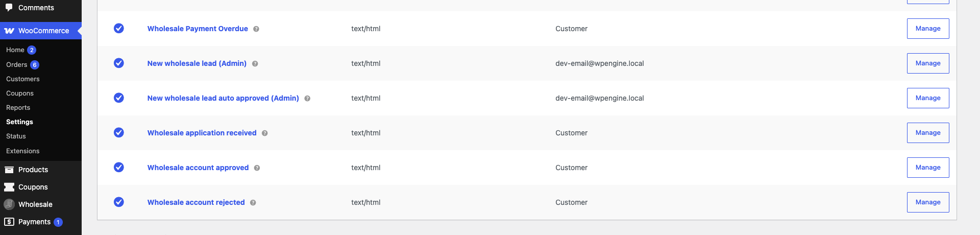Click enabled checkmark for Wholesale account rejected
Screen dimensions: 980x235
(119, 202)
